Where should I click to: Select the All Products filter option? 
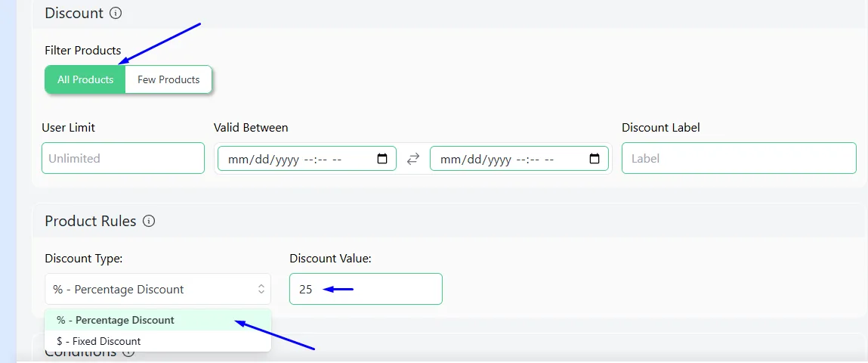point(85,80)
